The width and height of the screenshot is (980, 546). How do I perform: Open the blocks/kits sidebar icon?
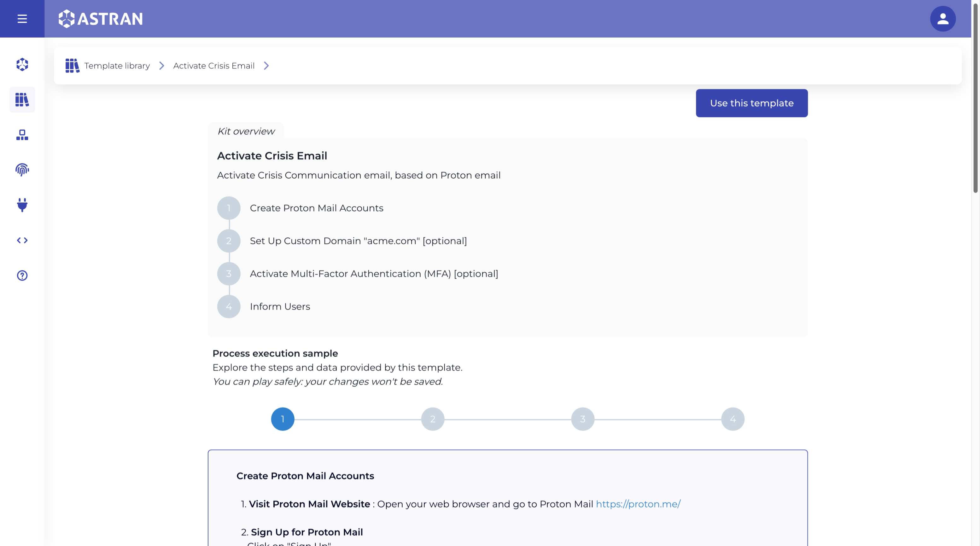point(22,135)
